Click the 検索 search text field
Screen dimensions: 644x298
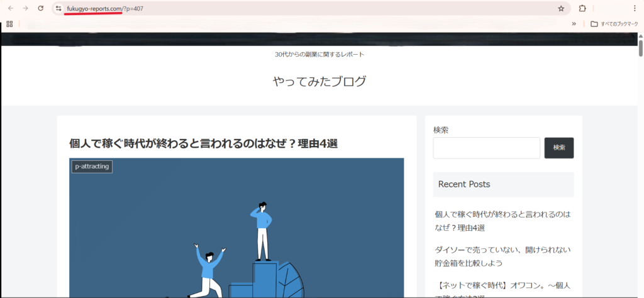(x=486, y=148)
